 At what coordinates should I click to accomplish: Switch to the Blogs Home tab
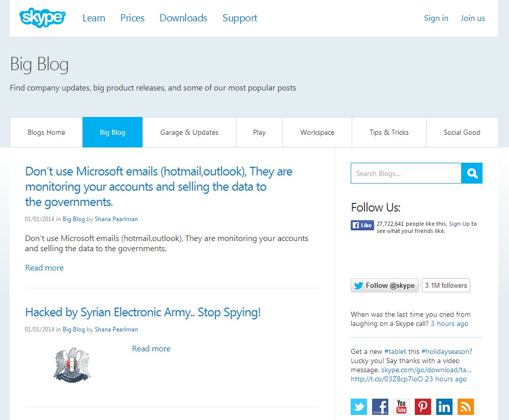[46, 132]
